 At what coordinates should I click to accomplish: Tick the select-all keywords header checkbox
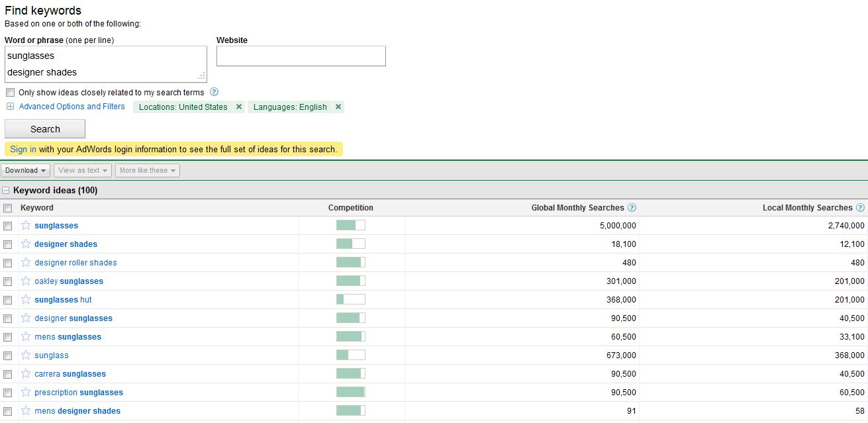pos(8,208)
